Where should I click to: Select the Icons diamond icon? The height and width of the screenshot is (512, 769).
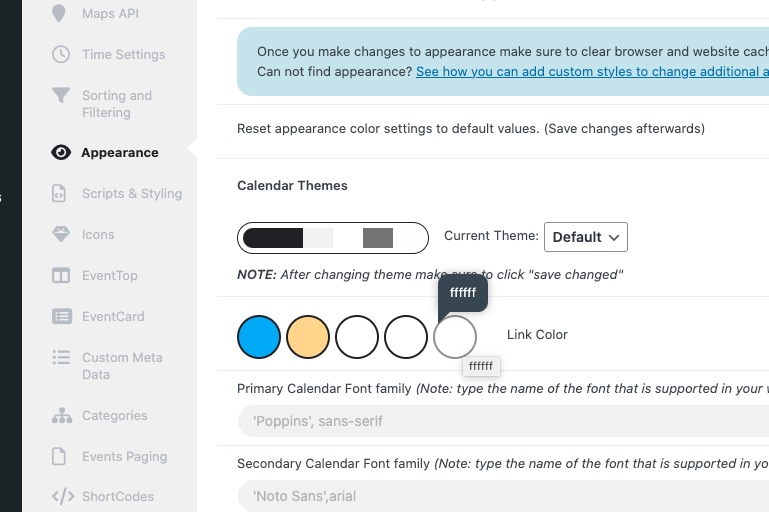click(61, 234)
